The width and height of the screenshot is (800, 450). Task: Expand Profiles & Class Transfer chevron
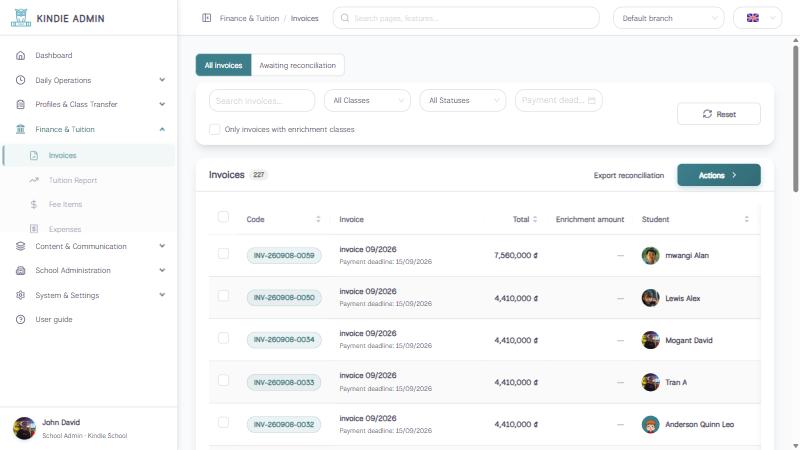pos(162,104)
